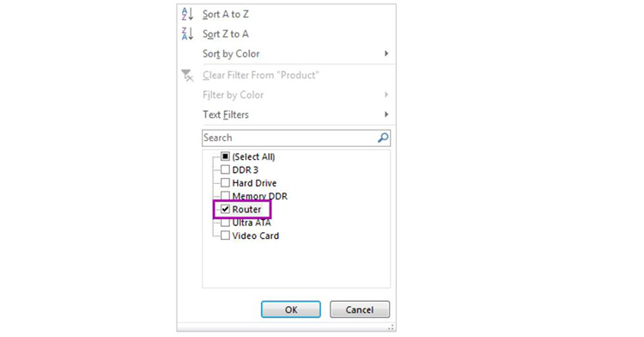The height and width of the screenshot is (337, 644).
Task: Enable the Hard Drive checkbox
Action: 225,182
